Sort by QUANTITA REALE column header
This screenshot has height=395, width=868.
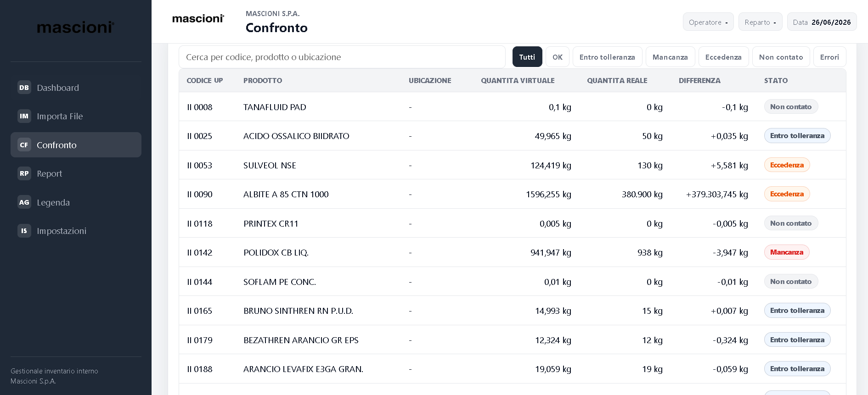(x=617, y=80)
